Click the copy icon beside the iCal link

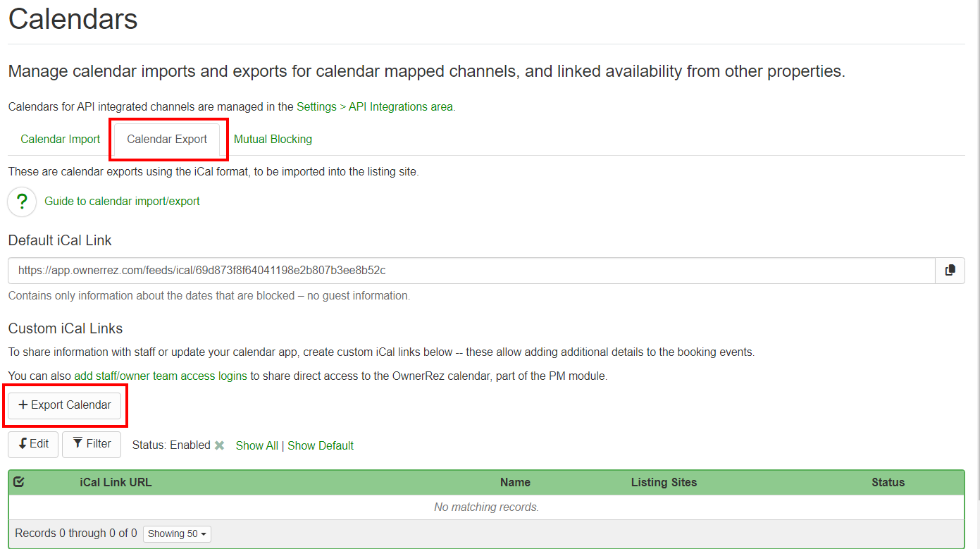pos(950,271)
